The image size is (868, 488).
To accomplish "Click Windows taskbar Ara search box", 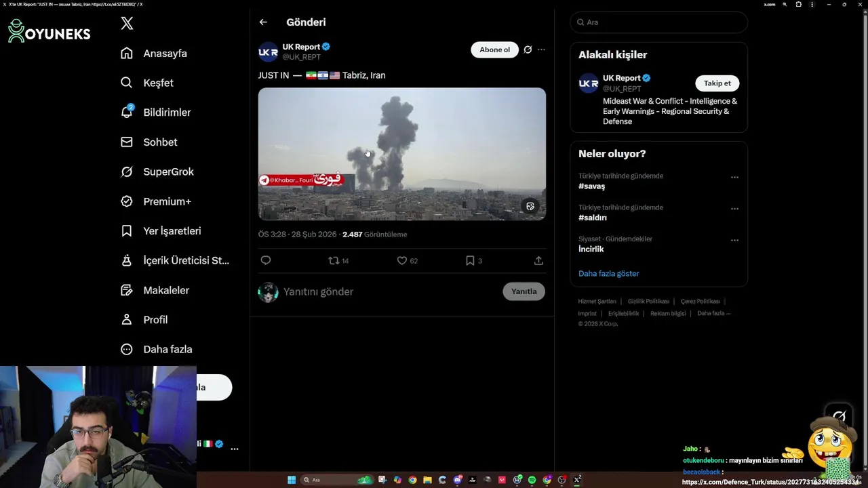I will pyautogui.click(x=337, y=480).
